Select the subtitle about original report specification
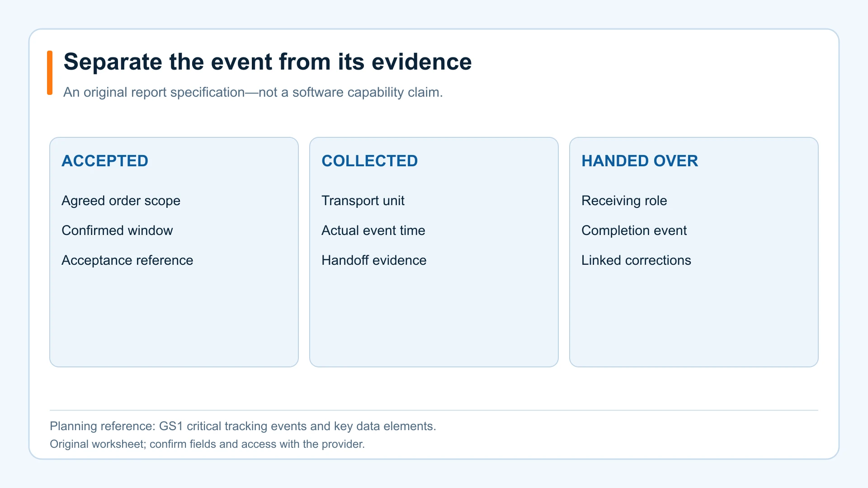The image size is (868, 488). click(253, 92)
